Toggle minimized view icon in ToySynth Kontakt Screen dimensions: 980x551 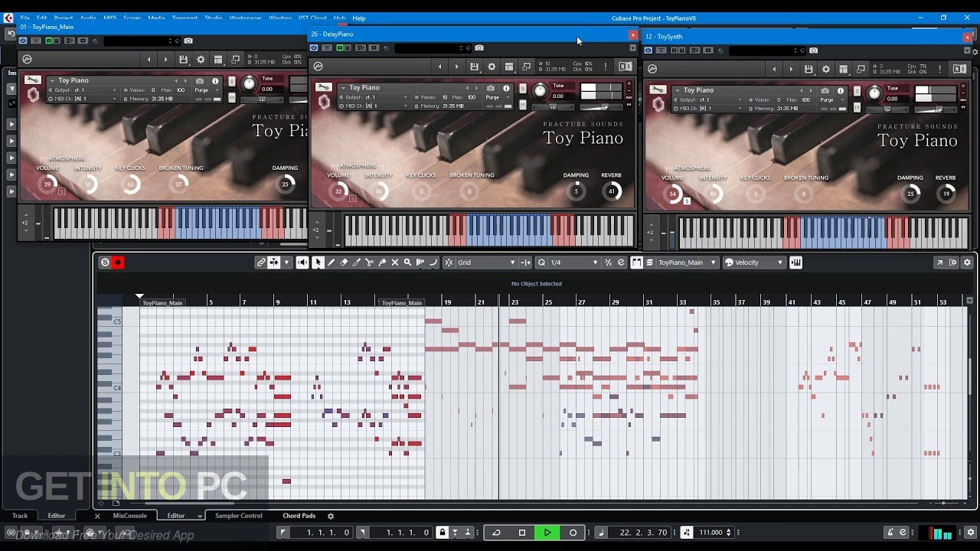(860, 69)
